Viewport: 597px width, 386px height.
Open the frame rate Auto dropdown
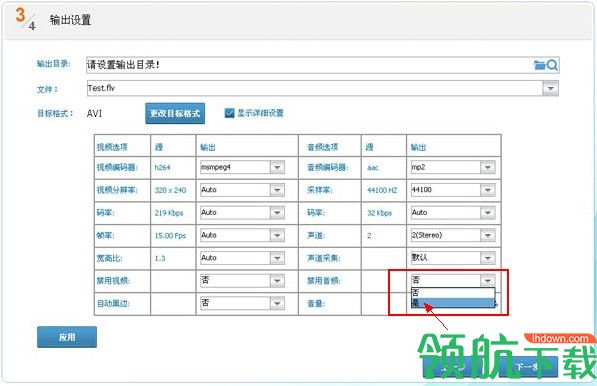pos(277,235)
